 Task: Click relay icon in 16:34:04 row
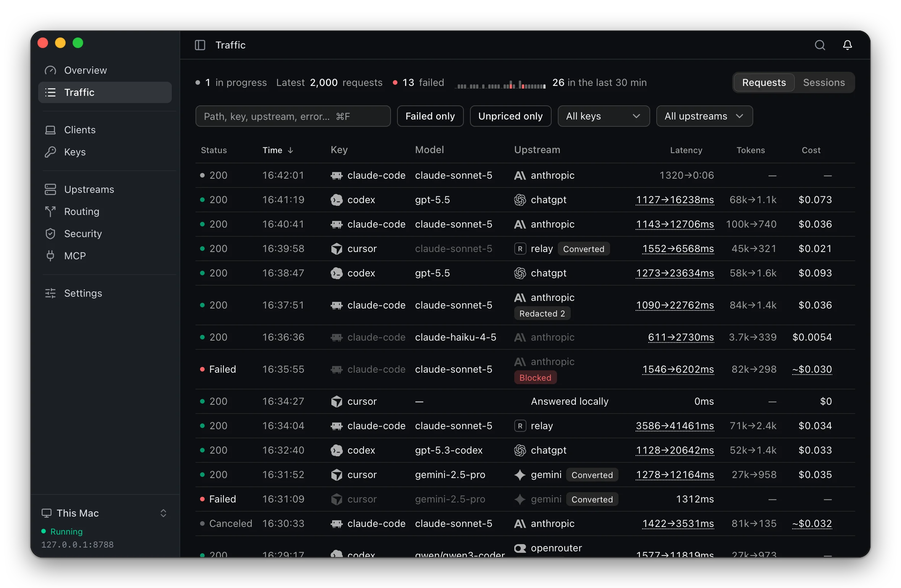click(x=520, y=426)
